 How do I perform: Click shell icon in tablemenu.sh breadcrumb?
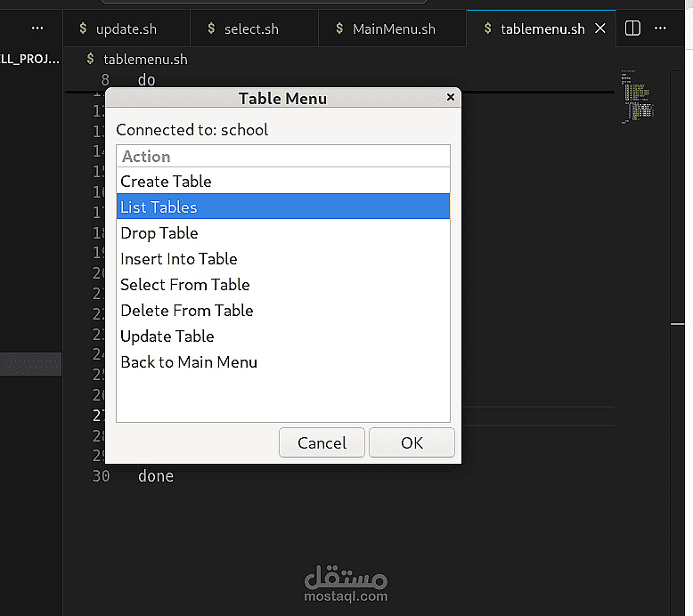[91, 59]
